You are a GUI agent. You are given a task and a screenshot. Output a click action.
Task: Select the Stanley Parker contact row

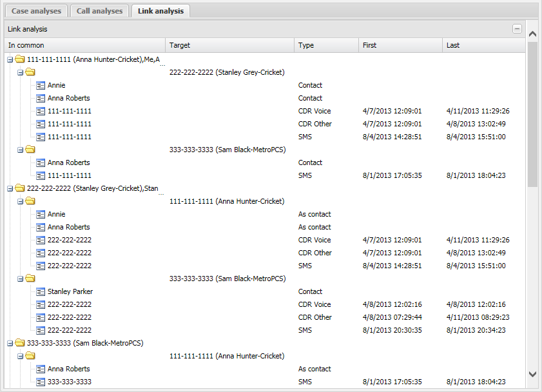pyautogui.click(x=70, y=291)
